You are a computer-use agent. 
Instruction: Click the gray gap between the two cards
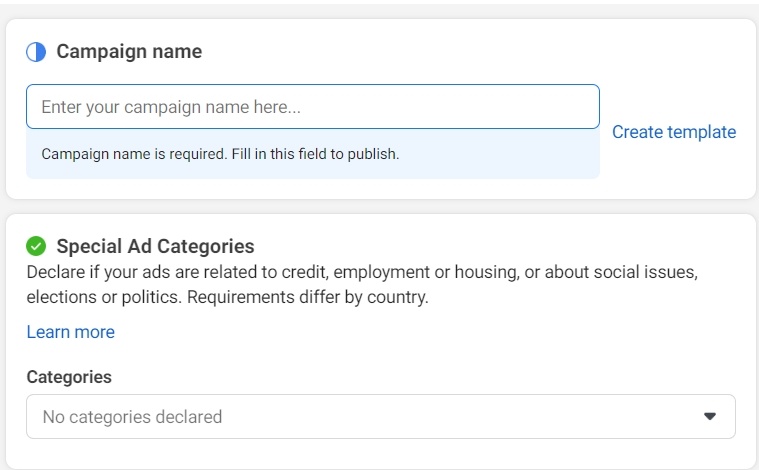(x=380, y=206)
